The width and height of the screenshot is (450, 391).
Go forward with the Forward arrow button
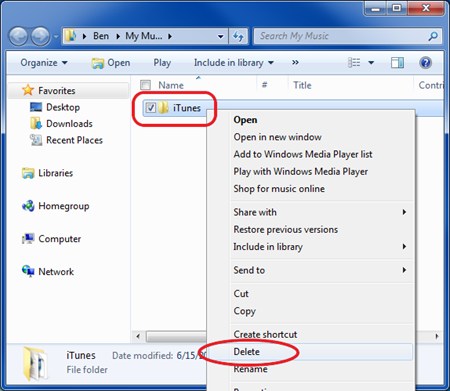point(40,36)
